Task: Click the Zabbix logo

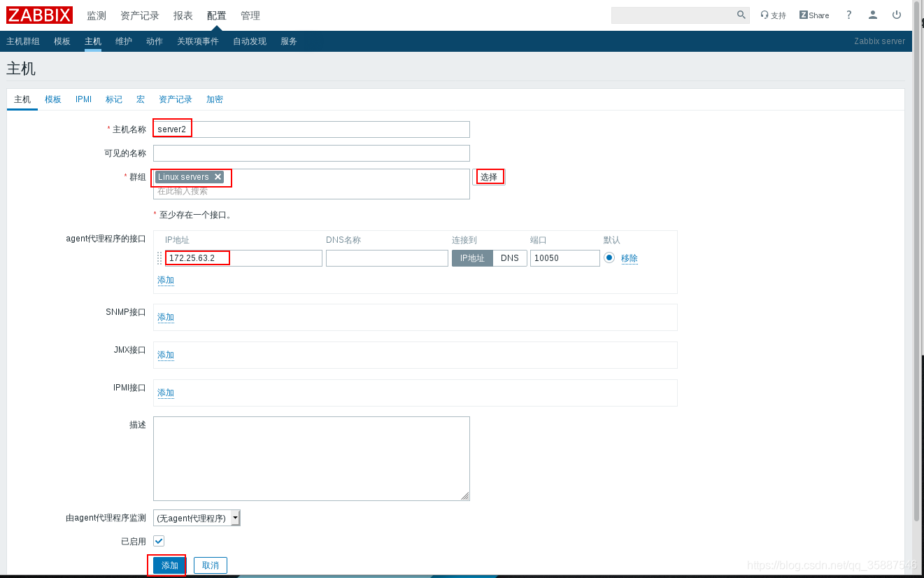Action: [x=39, y=15]
